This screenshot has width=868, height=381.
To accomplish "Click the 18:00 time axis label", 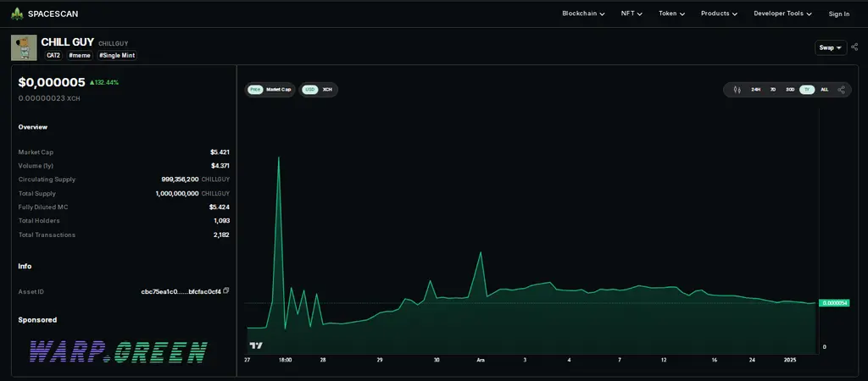I will [x=285, y=360].
